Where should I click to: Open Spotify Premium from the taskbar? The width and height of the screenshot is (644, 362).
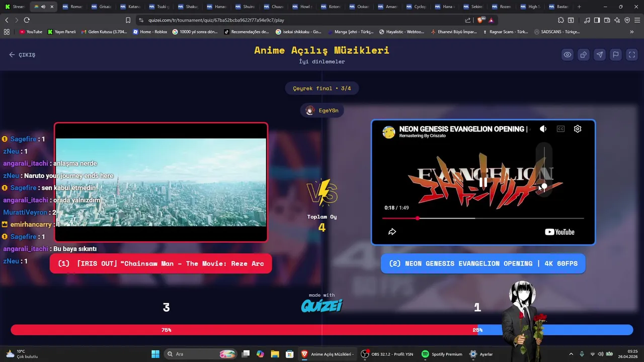[x=442, y=354]
